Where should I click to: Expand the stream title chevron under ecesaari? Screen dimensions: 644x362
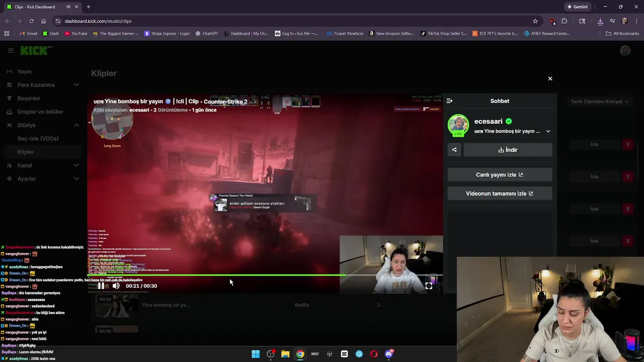[x=548, y=131]
